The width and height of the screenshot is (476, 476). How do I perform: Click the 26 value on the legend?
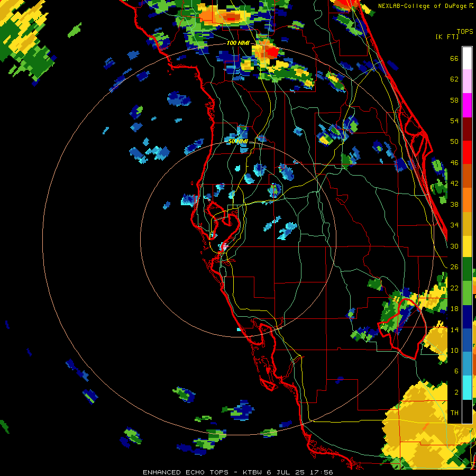click(x=454, y=267)
